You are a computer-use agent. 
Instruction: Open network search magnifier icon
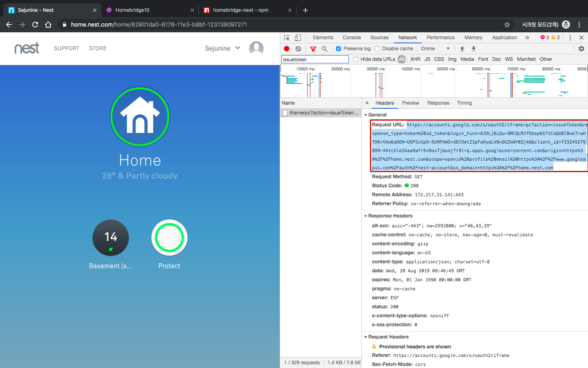[x=324, y=49]
